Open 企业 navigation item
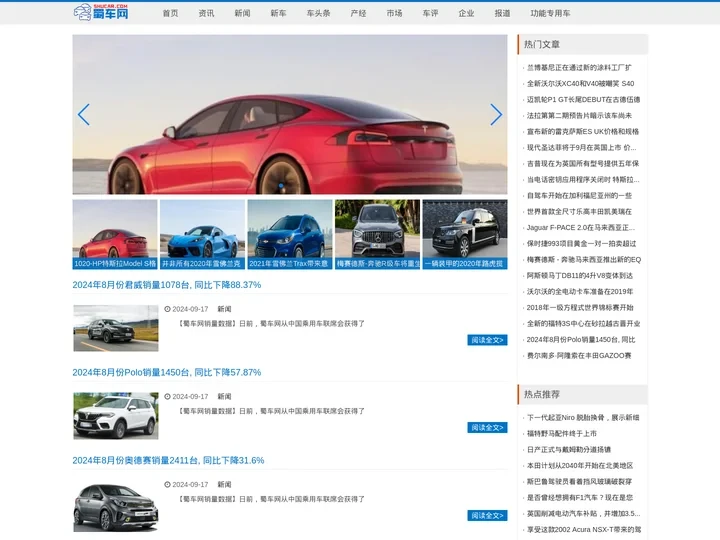Image resolution: width=720 pixels, height=540 pixels. (466, 13)
